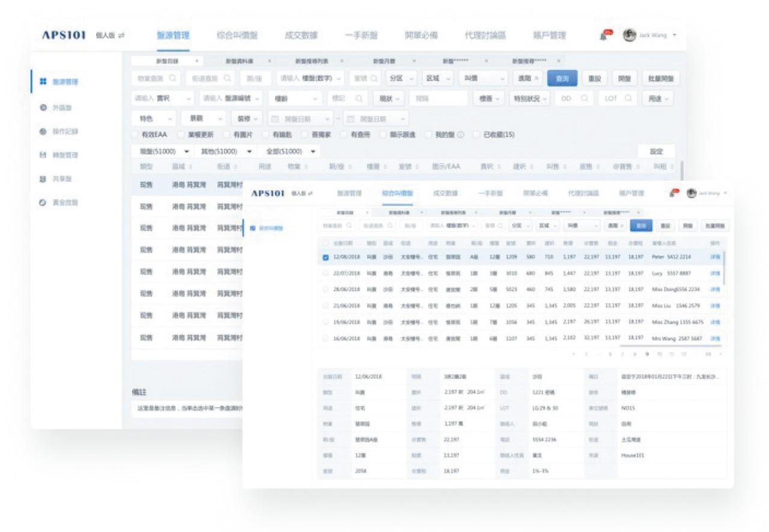Switch to 成交數據 tab in back window

(x=301, y=35)
